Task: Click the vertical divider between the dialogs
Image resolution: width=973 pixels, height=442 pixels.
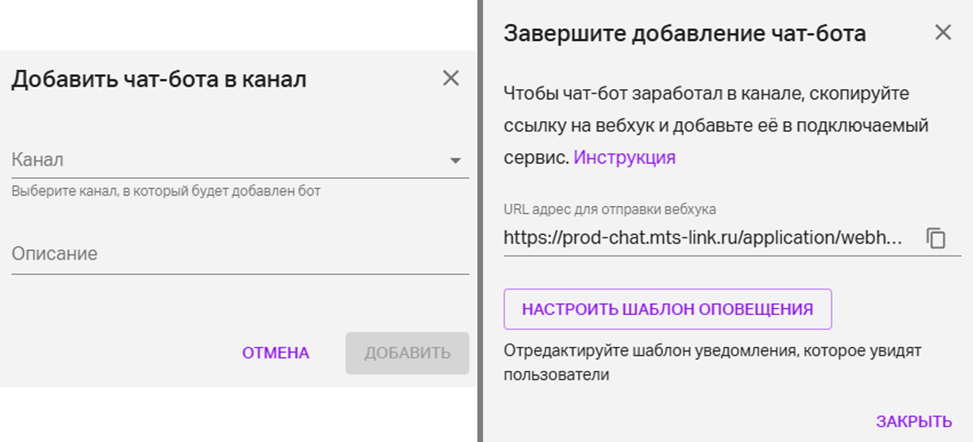Action: coord(481,221)
